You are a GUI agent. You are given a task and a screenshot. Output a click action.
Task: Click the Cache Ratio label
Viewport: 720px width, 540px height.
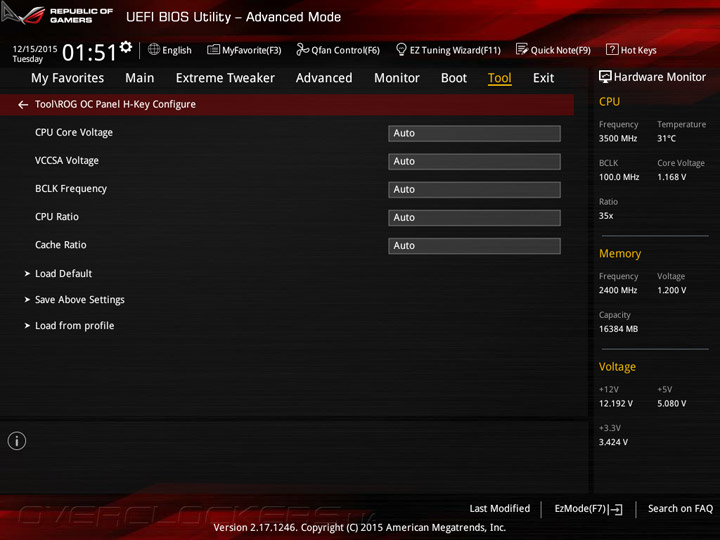(x=61, y=245)
